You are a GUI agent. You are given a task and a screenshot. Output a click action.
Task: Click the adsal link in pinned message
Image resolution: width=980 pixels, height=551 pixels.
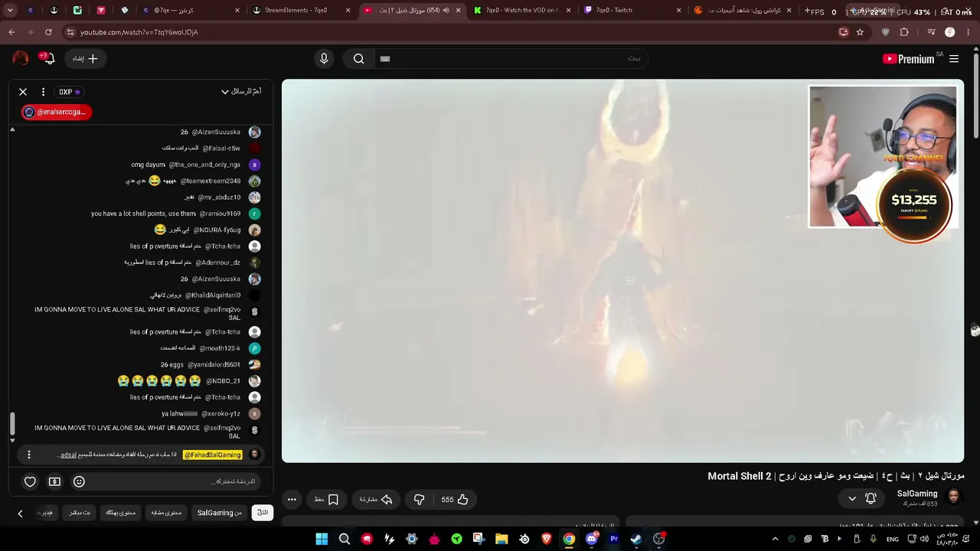pos(68,455)
